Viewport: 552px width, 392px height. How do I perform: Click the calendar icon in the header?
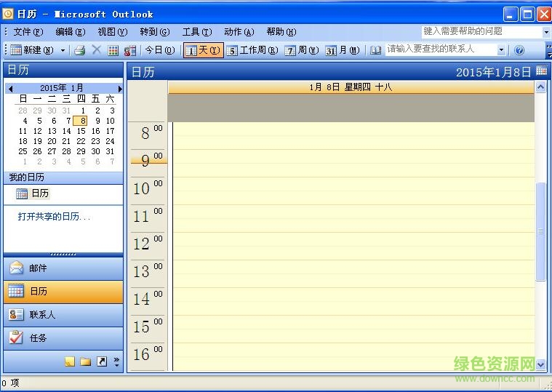click(x=541, y=71)
